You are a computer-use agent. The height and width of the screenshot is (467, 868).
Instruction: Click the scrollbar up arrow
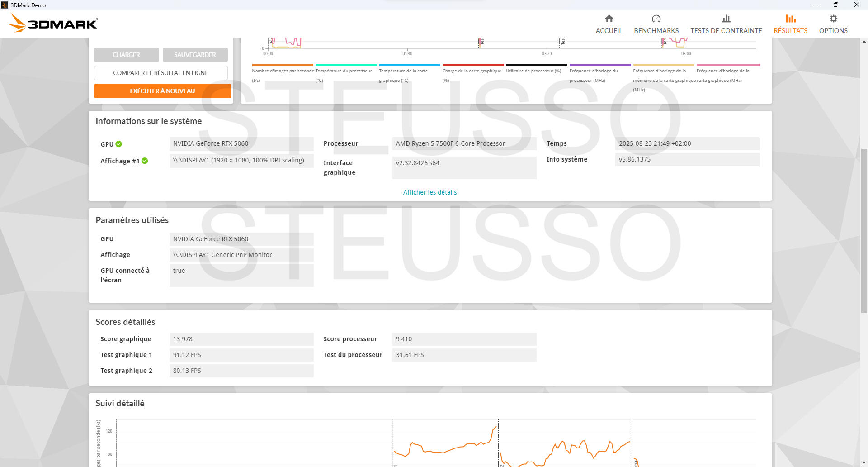864,42
